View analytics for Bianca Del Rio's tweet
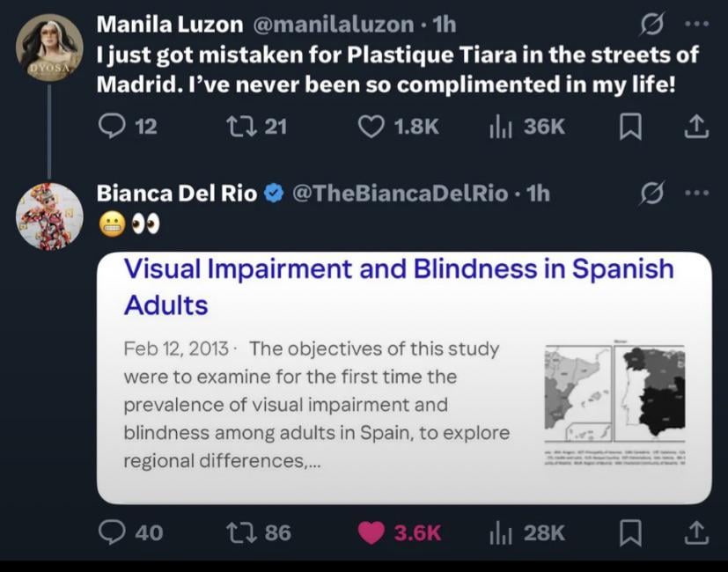The height and width of the screenshot is (572, 728). (499, 532)
